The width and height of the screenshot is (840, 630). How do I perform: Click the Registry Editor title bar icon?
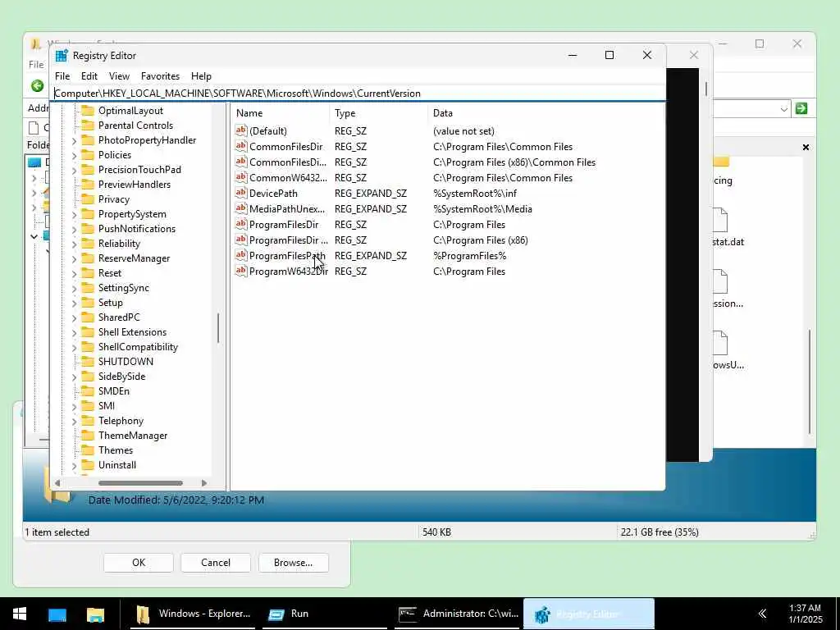pyautogui.click(x=62, y=56)
